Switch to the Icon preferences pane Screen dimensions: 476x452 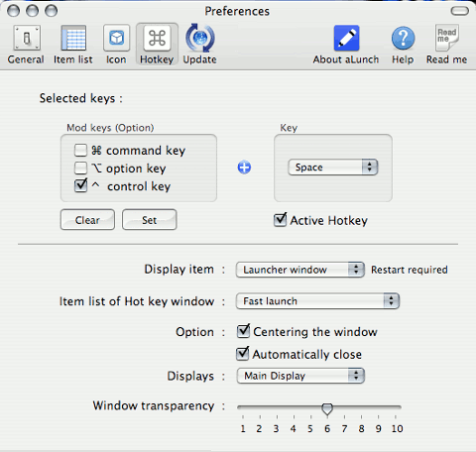(x=116, y=46)
